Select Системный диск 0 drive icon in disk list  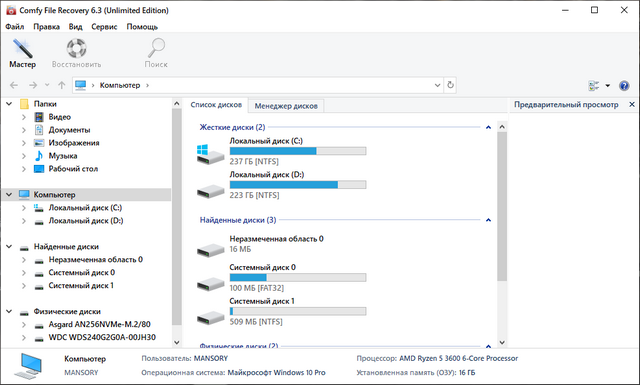click(210, 283)
